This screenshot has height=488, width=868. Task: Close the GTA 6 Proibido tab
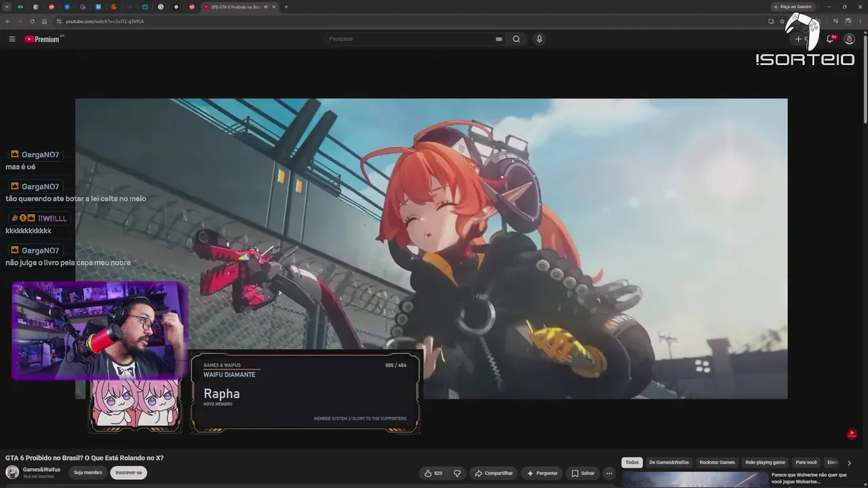click(274, 7)
